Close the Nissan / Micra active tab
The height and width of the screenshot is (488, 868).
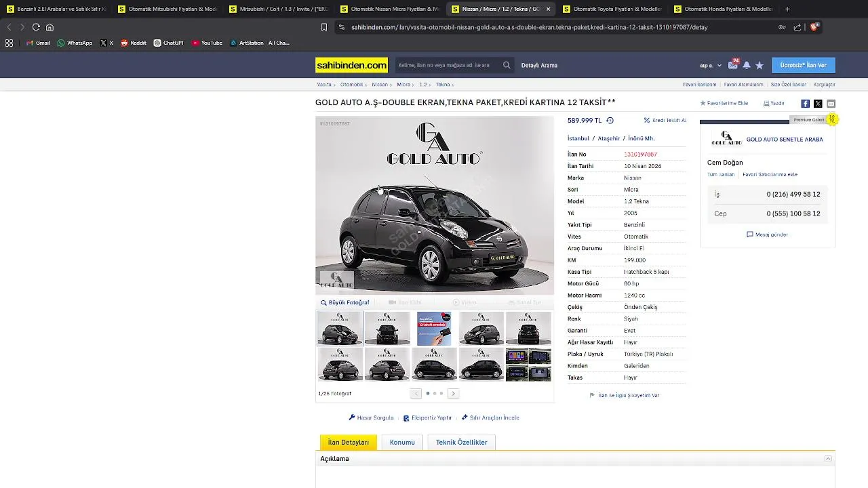point(548,9)
